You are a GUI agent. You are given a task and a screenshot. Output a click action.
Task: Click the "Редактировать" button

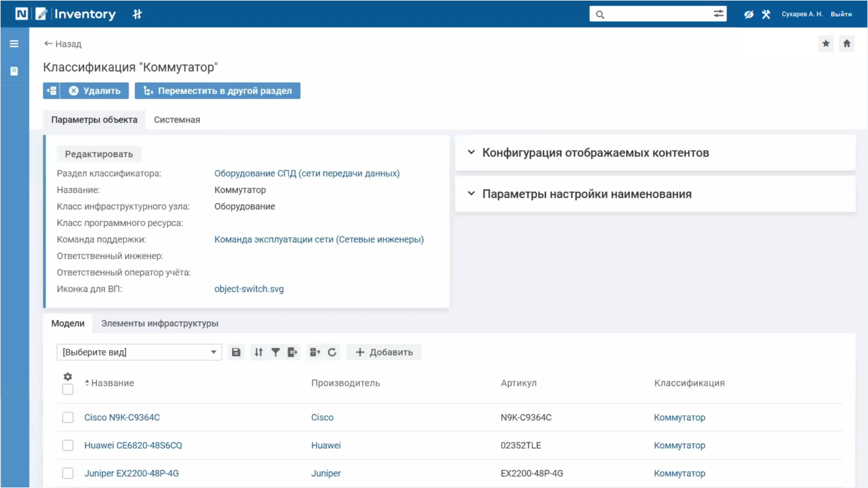[99, 154]
